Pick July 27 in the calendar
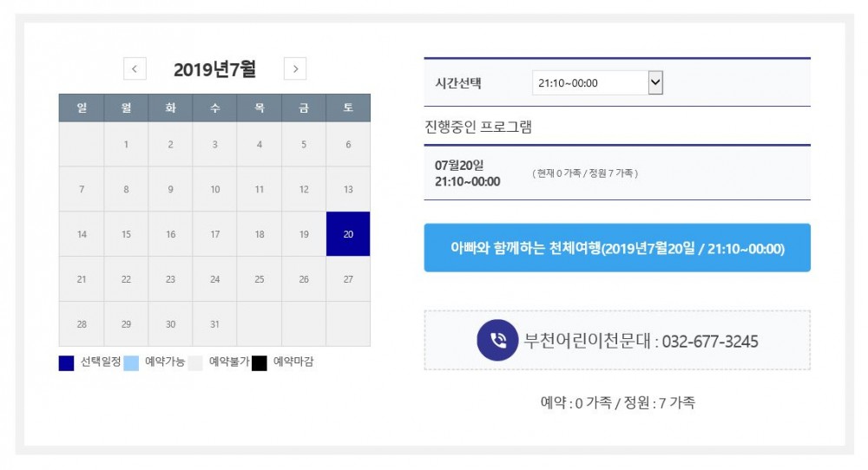Screen dimensions: 868x470 pyautogui.click(x=348, y=279)
